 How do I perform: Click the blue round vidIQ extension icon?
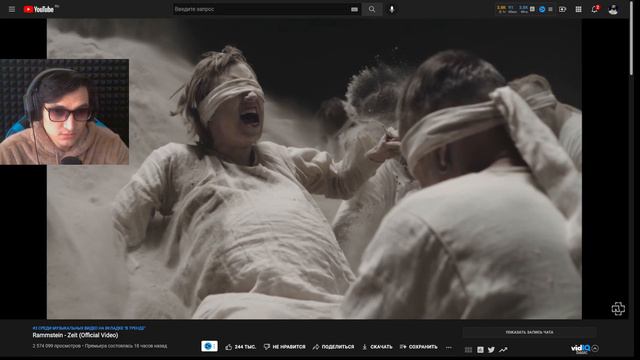(x=542, y=9)
